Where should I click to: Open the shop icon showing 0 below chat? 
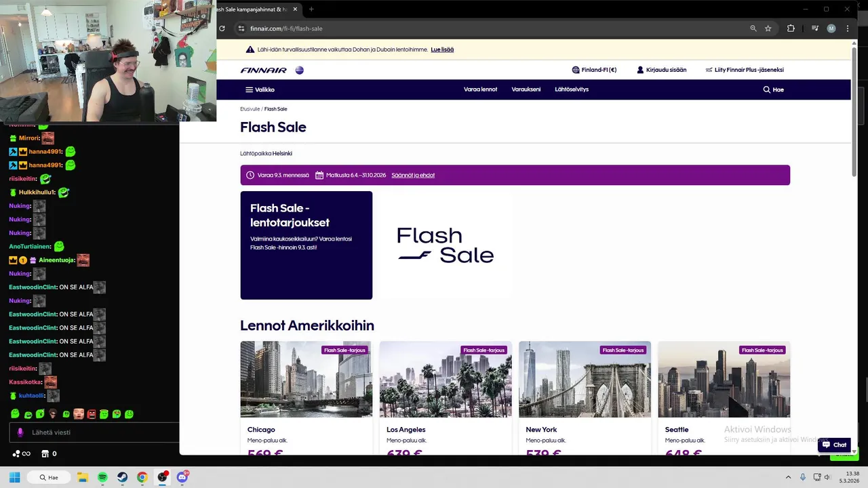(49, 453)
